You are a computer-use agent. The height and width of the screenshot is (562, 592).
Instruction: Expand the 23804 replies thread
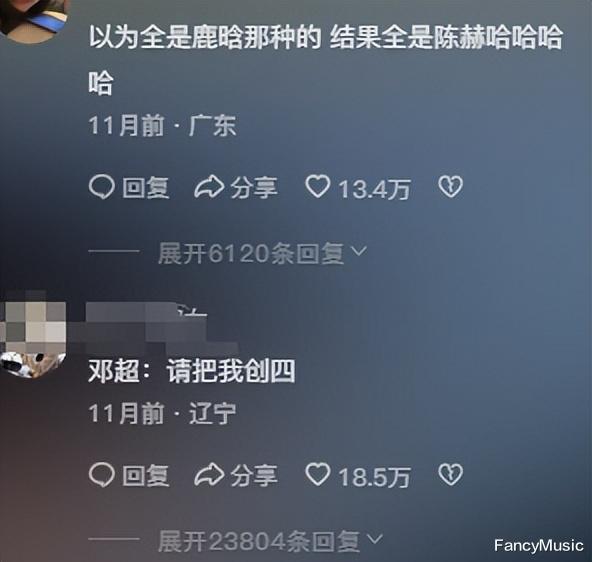(270, 541)
